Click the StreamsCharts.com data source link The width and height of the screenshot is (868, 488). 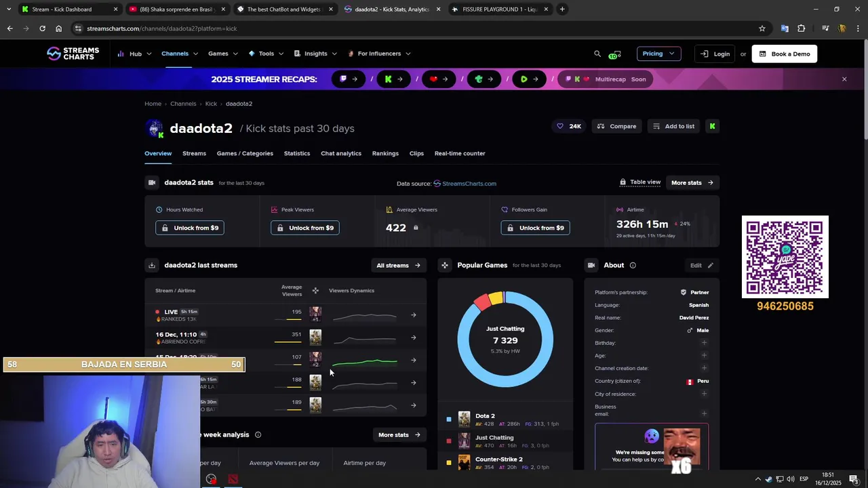(x=465, y=183)
